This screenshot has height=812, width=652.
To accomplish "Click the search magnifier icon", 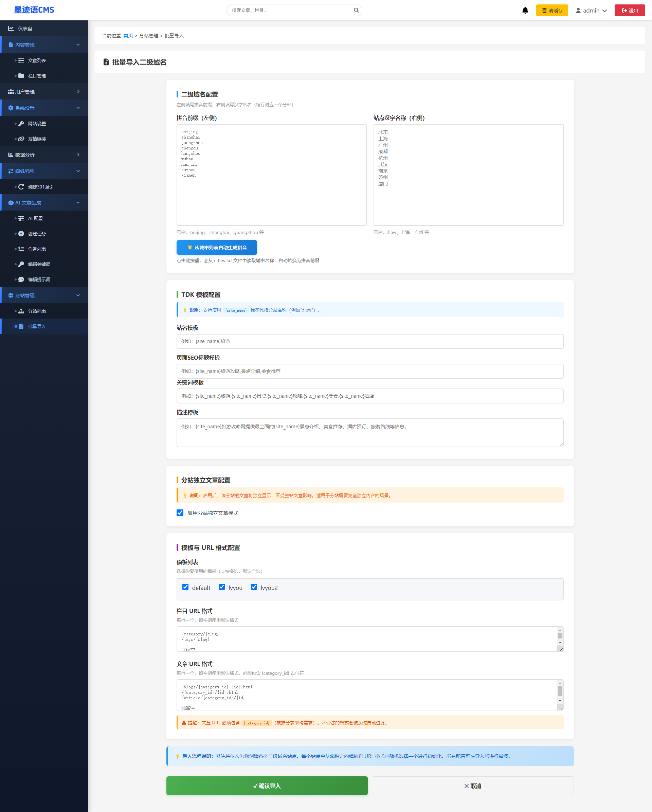I will click(x=356, y=10).
